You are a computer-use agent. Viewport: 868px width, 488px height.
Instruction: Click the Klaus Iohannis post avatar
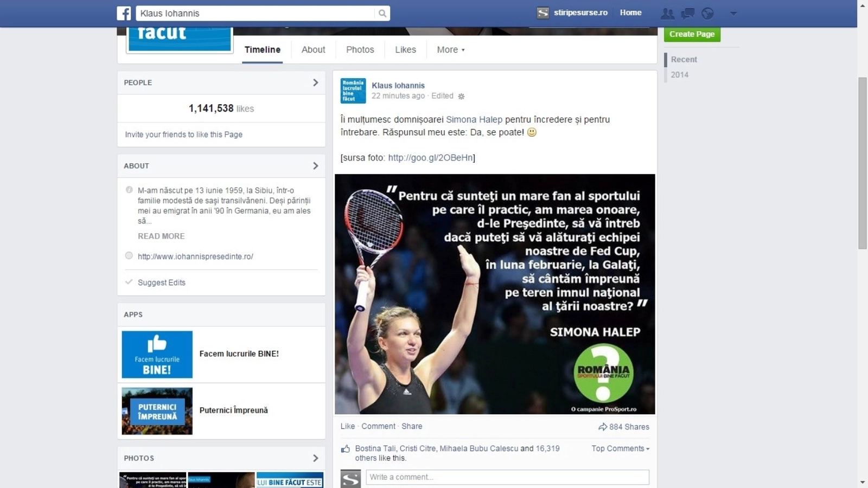click(353, 91)
